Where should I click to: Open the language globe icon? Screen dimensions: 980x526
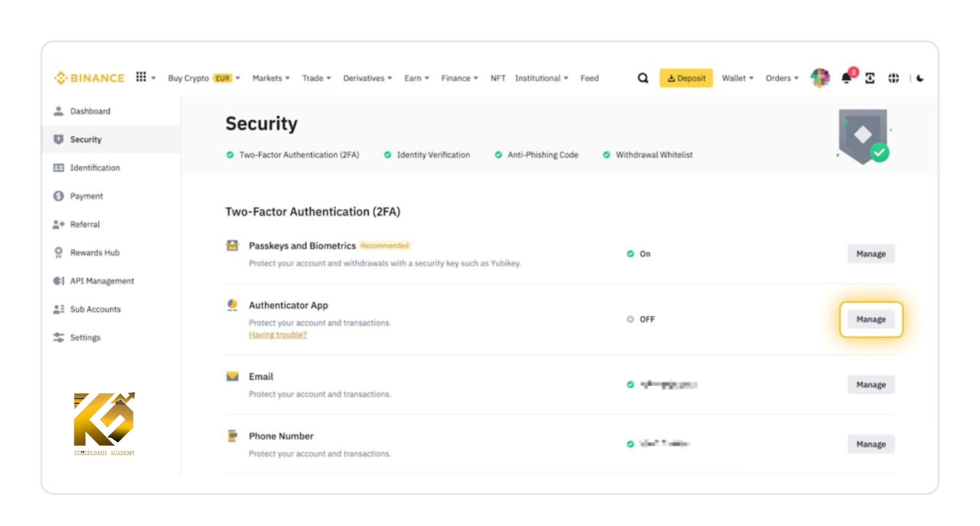click(x=893, y=78)
